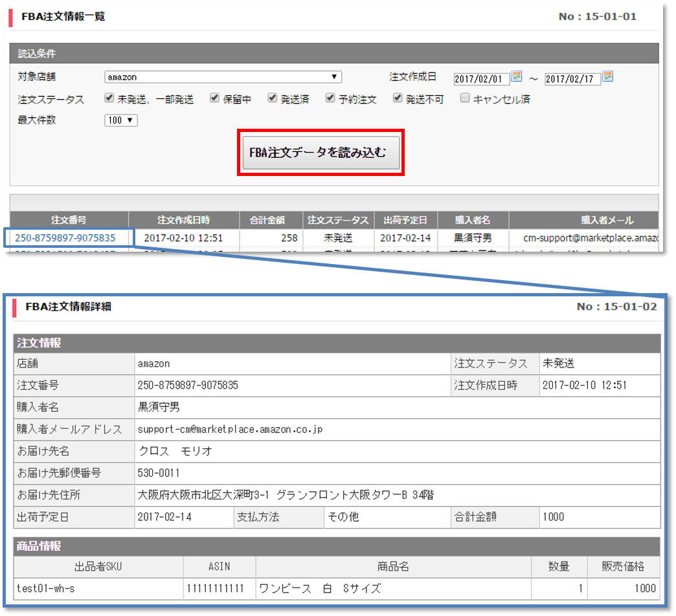Click the 合計金額 column header in list
This screenshot has height=616, width=676.
click(x=271, y=220)
